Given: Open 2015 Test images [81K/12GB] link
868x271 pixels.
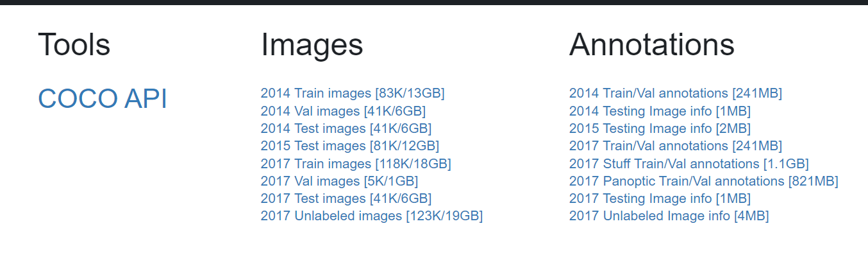Looking at the screenshot, I should click(x=349, y=146).
